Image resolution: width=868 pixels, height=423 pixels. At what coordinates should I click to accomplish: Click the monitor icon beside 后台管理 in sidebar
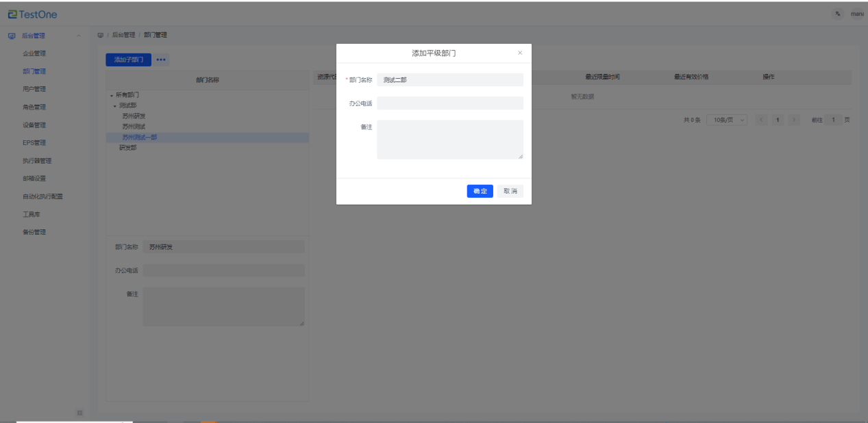(12, 36)
